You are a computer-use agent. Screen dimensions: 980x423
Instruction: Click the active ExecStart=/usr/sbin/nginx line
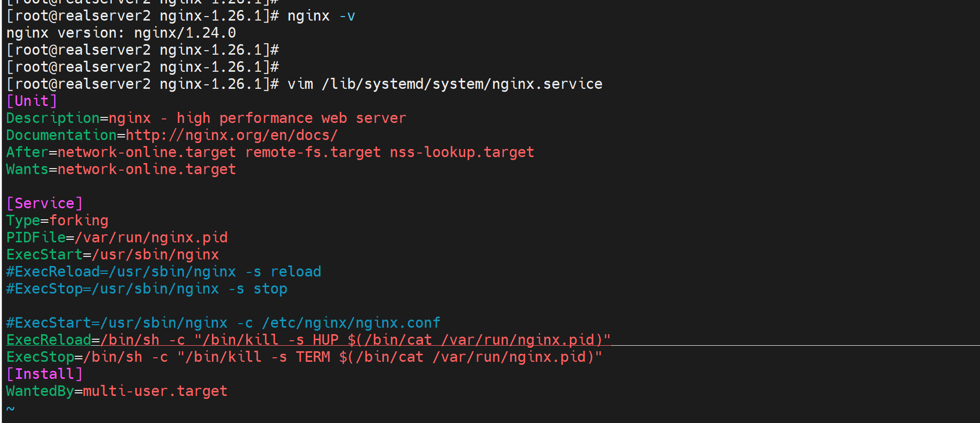pos(113,254)
